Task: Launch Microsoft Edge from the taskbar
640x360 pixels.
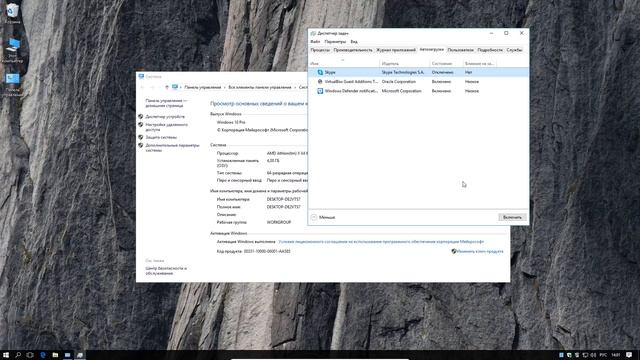Action: [x=43, y=355]
